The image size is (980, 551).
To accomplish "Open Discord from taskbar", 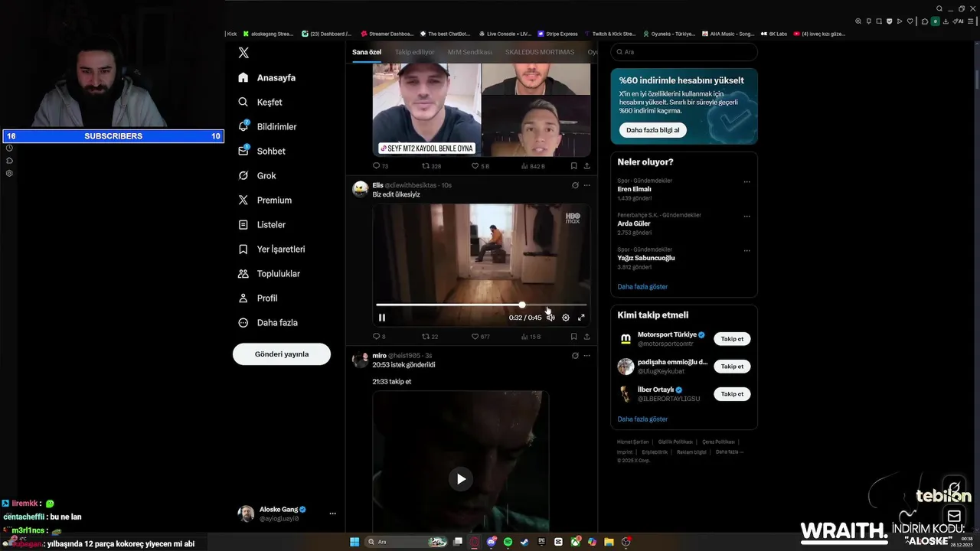I will coord(492,542).
